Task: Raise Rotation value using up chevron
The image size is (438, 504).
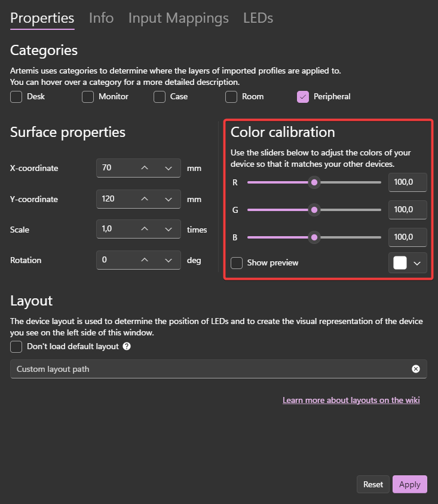Action: pyautogui.click(x=145, y=259)
